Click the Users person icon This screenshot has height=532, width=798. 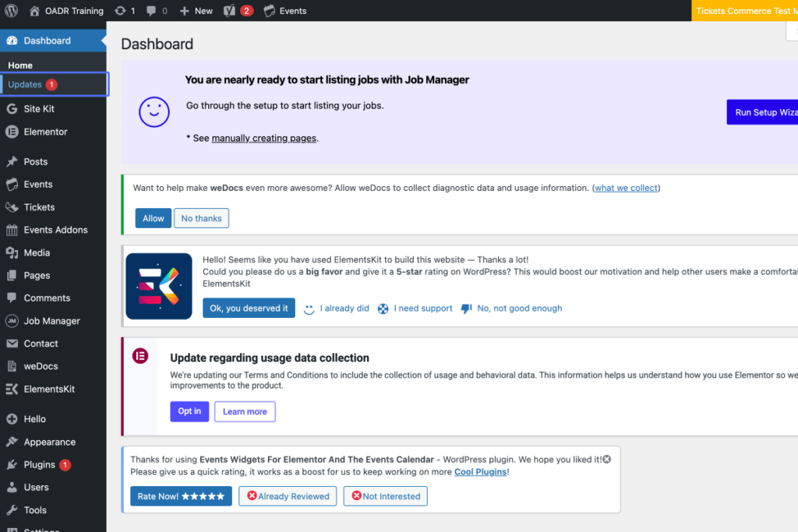point(12,488)
